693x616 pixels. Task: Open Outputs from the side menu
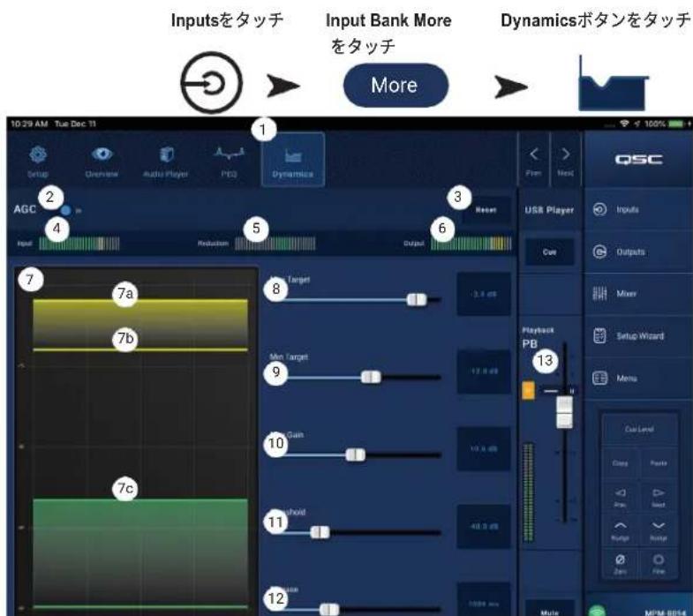pos(638,252)
